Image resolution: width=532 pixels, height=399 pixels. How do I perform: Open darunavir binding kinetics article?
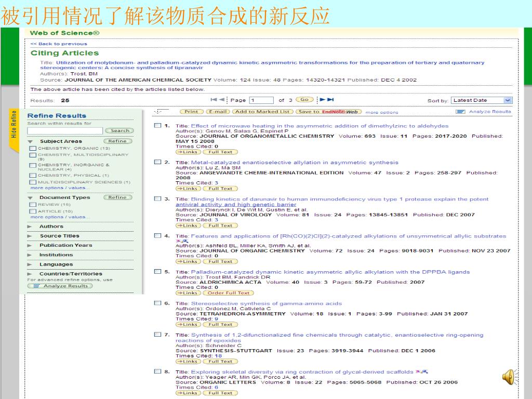[332, 202]
